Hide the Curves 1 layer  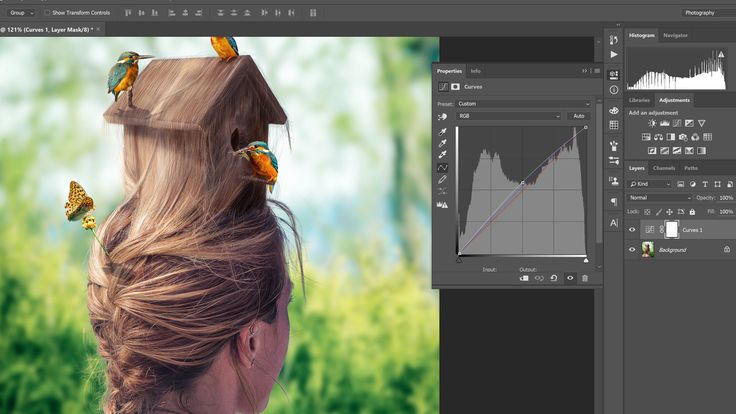pyautogui.click(x=632, y=230)
